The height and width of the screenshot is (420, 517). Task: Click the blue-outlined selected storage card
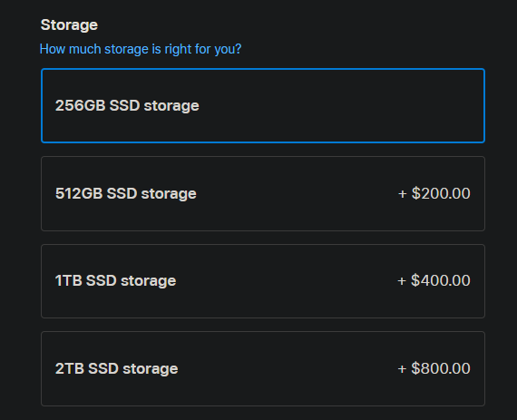click(263, 106)
